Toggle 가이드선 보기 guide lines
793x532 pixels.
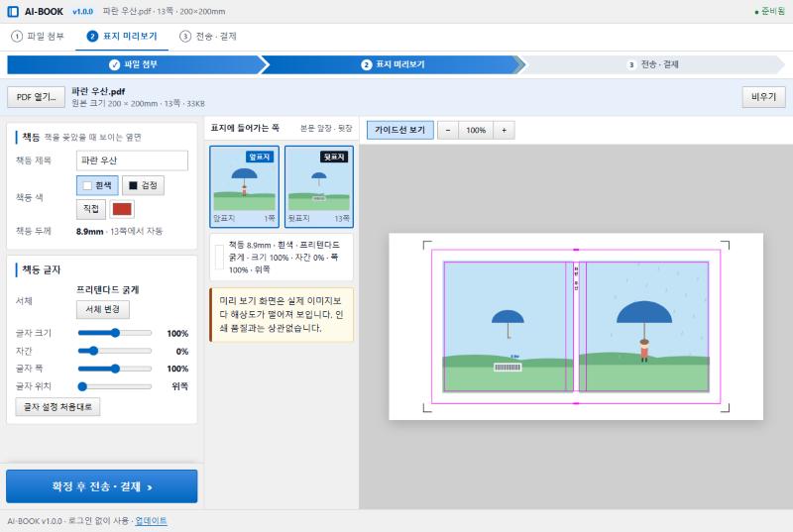(x=399, y=130)
